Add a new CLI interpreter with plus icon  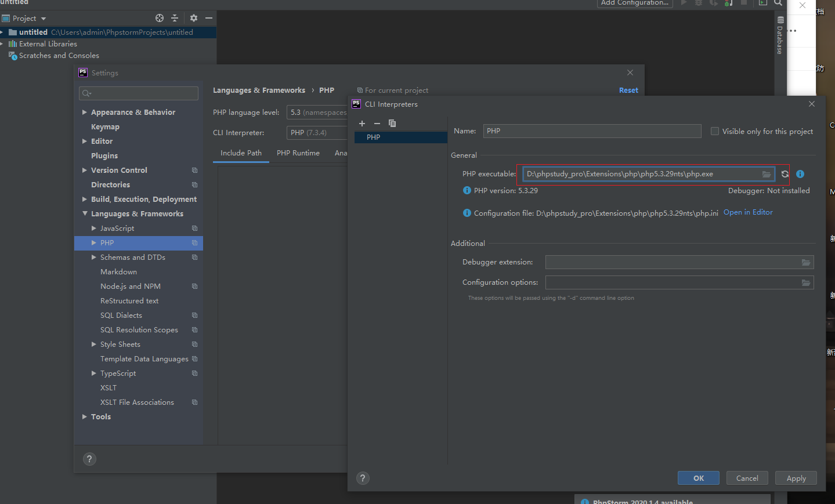pyautogui.click(x=362, y=124)
